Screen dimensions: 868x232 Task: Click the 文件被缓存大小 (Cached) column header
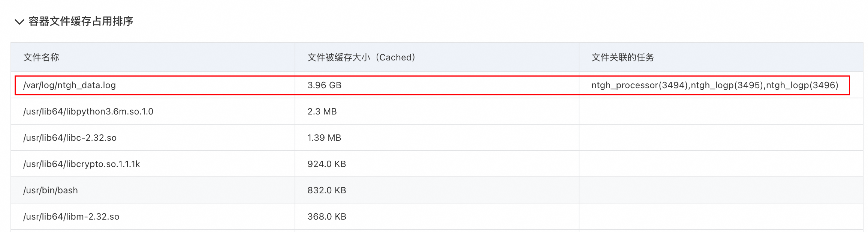coord(361,57)
